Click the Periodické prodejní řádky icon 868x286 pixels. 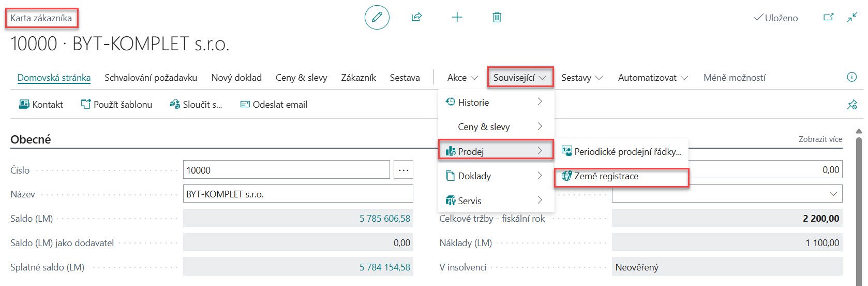point(567,151)
